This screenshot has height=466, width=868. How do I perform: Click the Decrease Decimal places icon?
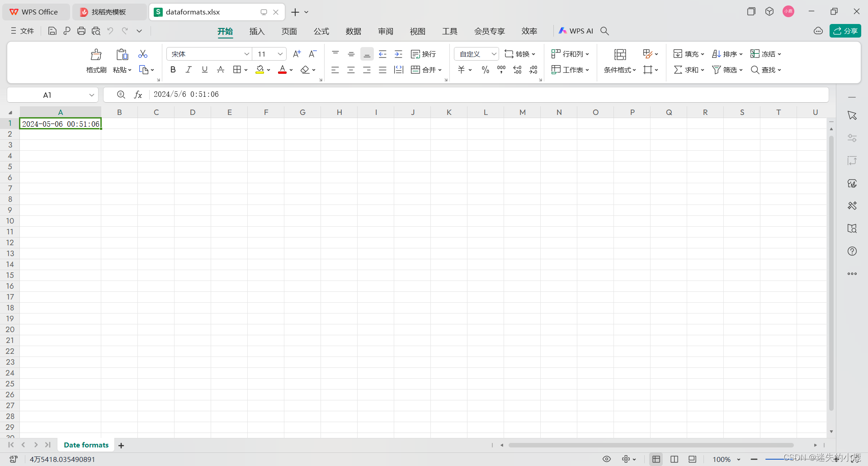pyautogui.click(x=533, y=70)
